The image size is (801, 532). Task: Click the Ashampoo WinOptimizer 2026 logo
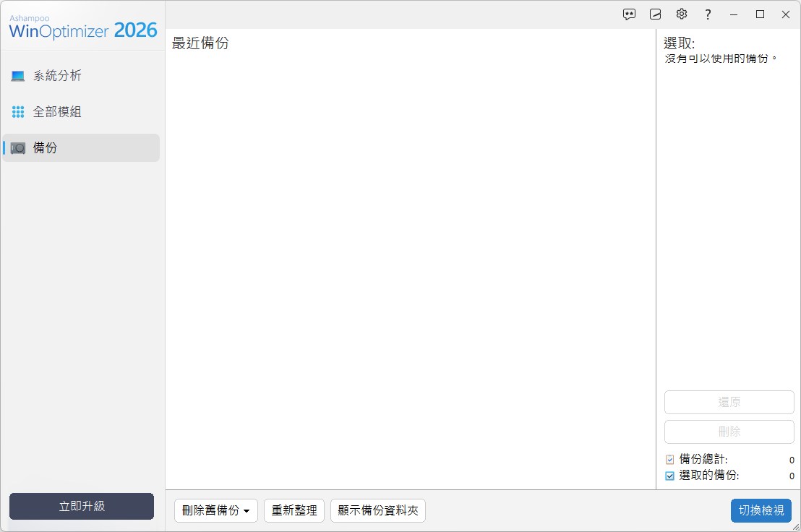click(82, 27)
